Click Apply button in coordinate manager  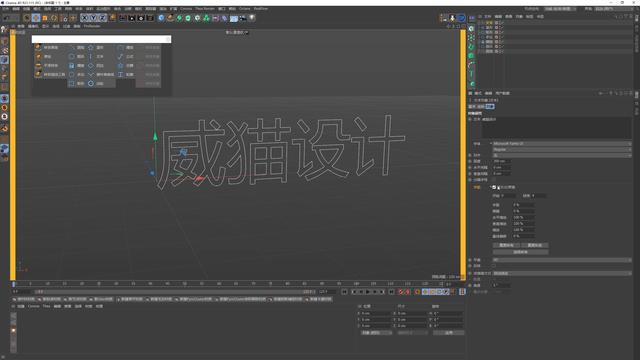click(x=448, y=333)
